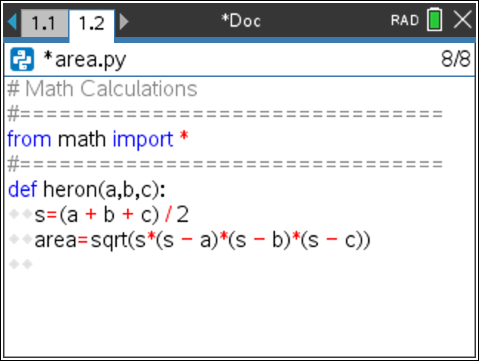Click the *area.py file name

coord(85,60)
